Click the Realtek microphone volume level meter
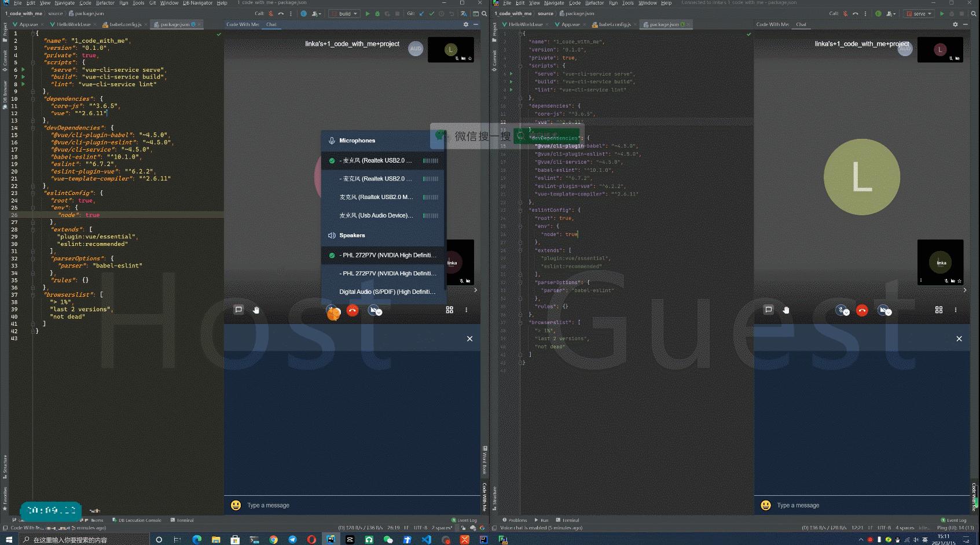This screenshot has width=980, height=545. tap(431, 161)
